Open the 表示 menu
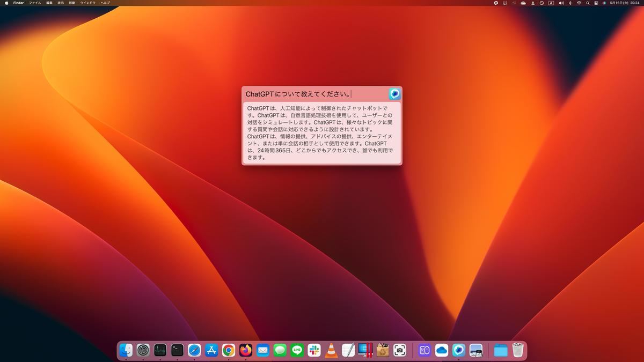This screenshot has width=644, height=362. 61,3
